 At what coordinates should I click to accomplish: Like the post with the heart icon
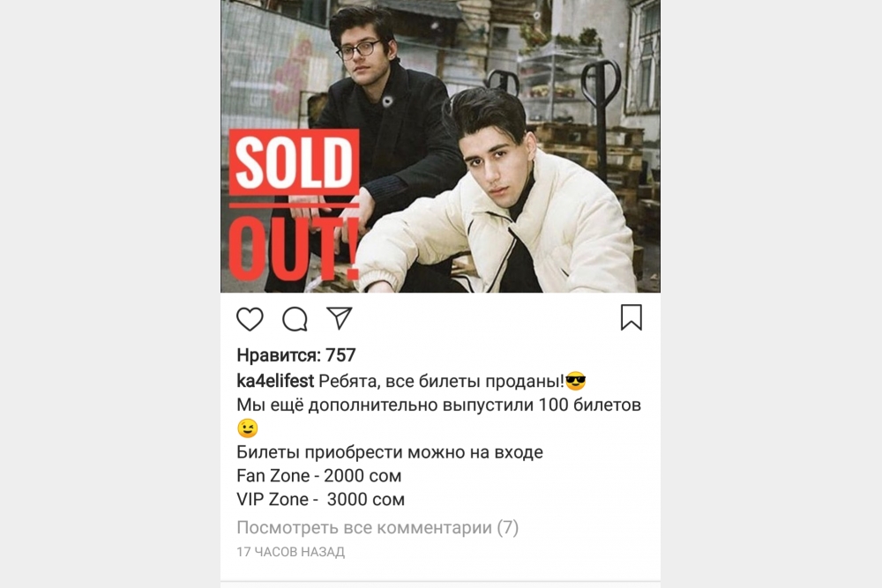click(250, 319)
